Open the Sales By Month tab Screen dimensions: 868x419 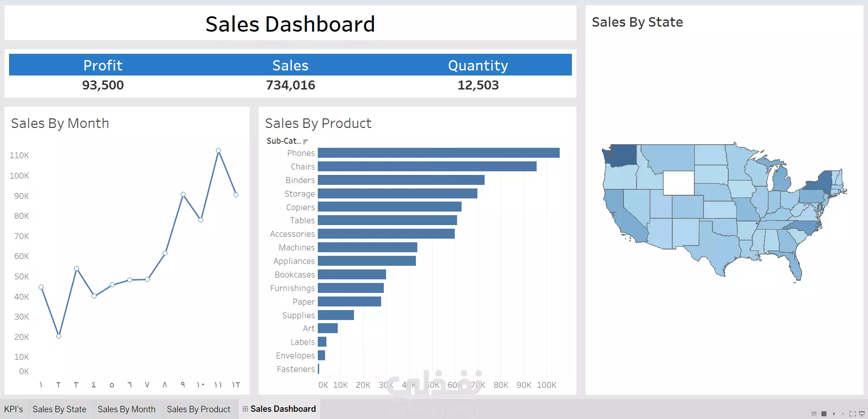click(127, 409)
